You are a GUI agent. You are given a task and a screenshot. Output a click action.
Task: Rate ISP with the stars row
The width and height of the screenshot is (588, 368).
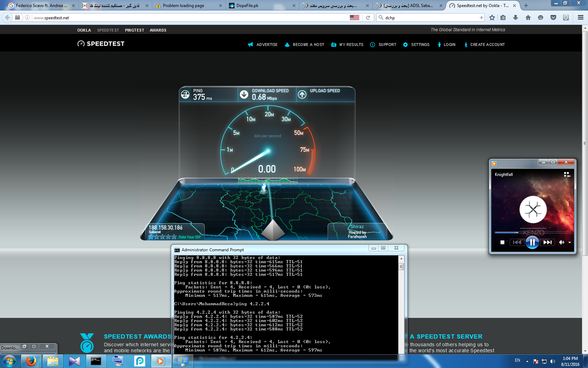(x=162, y=237)
